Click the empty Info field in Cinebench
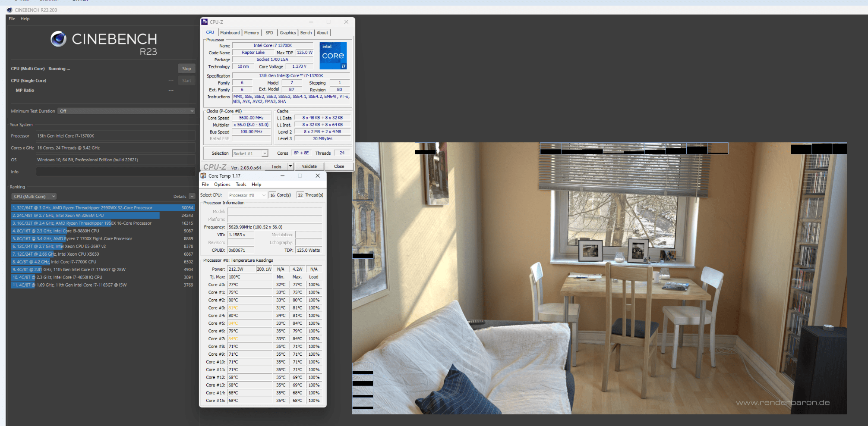Image resolution: width=868 pixels, height=426 pixels. [116, 172]
